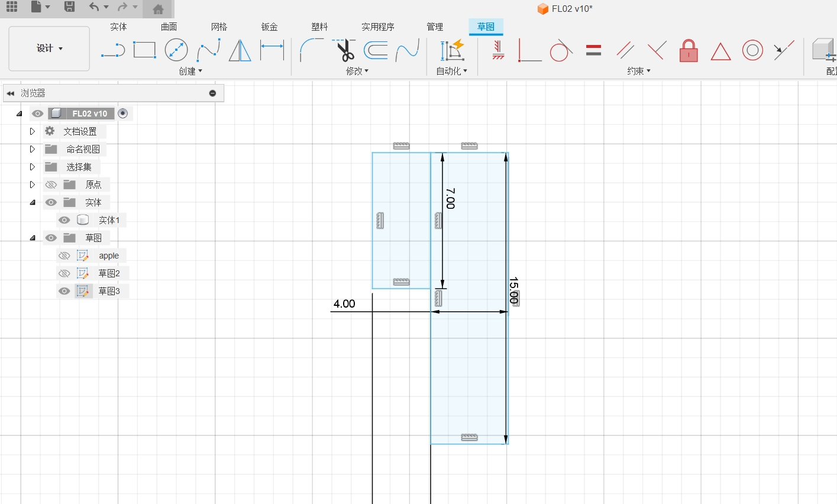Redo the last undone action
Screen dimensions: 837x504
122,7
